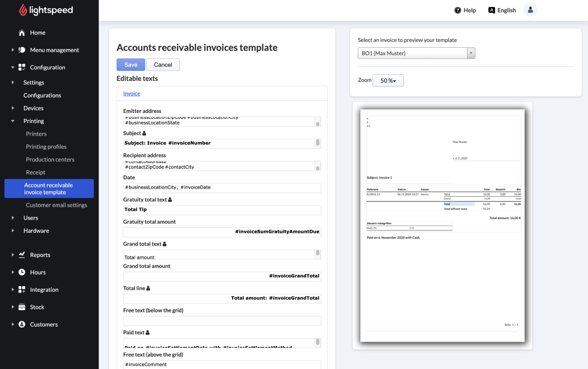Expand the Customers sidebar section

point(13,324)
